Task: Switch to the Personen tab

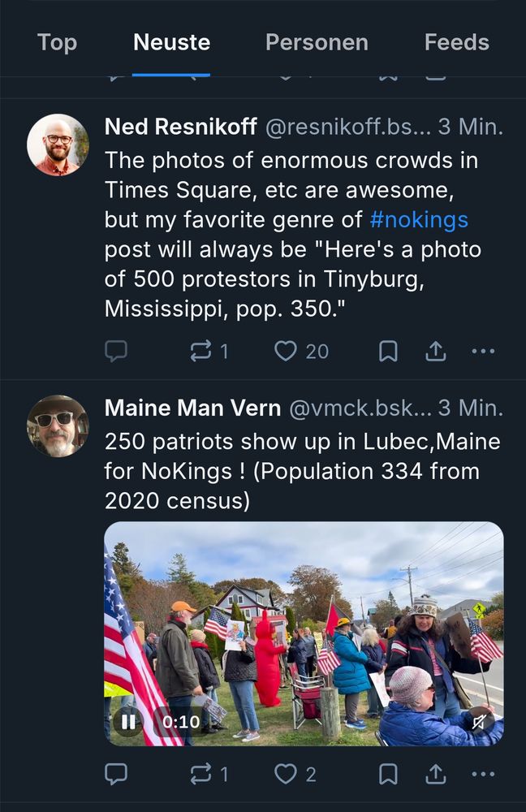Action: point(317,42)
